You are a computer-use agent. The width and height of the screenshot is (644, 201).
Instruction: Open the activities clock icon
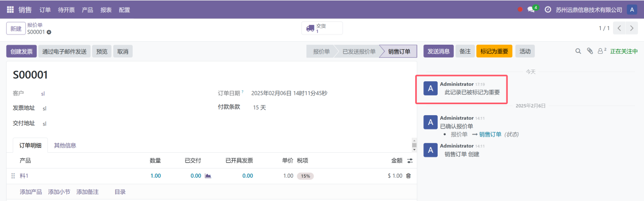(548, 10)
